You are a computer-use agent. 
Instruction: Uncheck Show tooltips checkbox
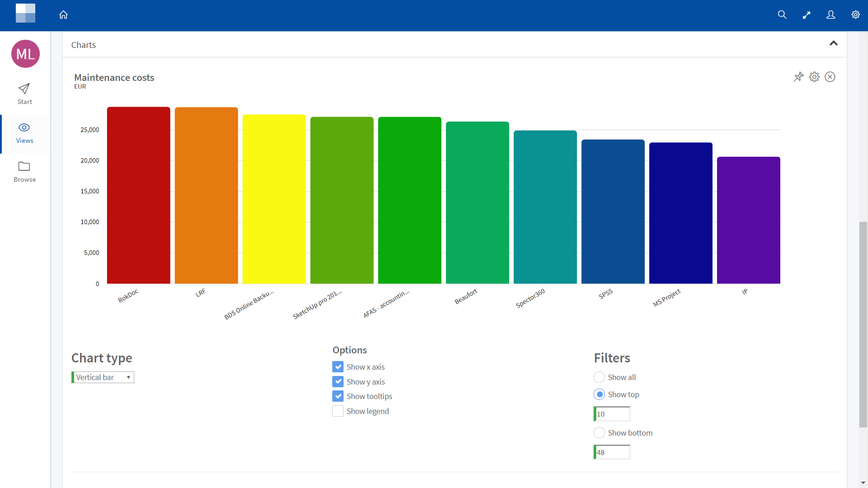pyautogui.click(x=338, y=396)
